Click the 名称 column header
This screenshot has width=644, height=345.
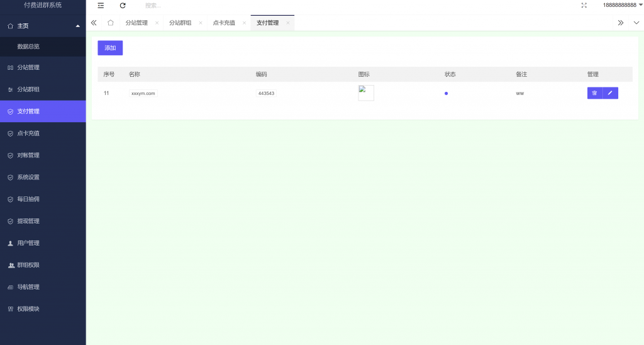point(135,74)
